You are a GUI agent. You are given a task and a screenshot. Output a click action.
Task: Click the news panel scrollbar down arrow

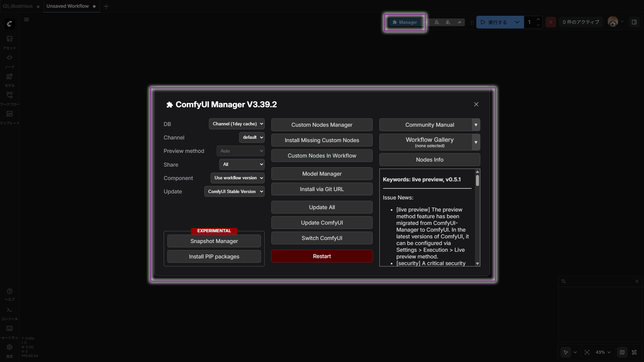click(477, 264)
